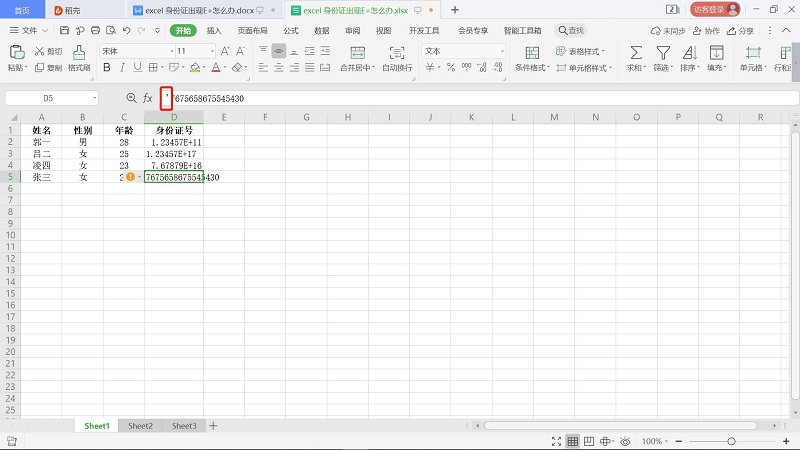Enable eye protection mode in status bar
This screenshot has height=450, width=800.
tap(625, 441)
